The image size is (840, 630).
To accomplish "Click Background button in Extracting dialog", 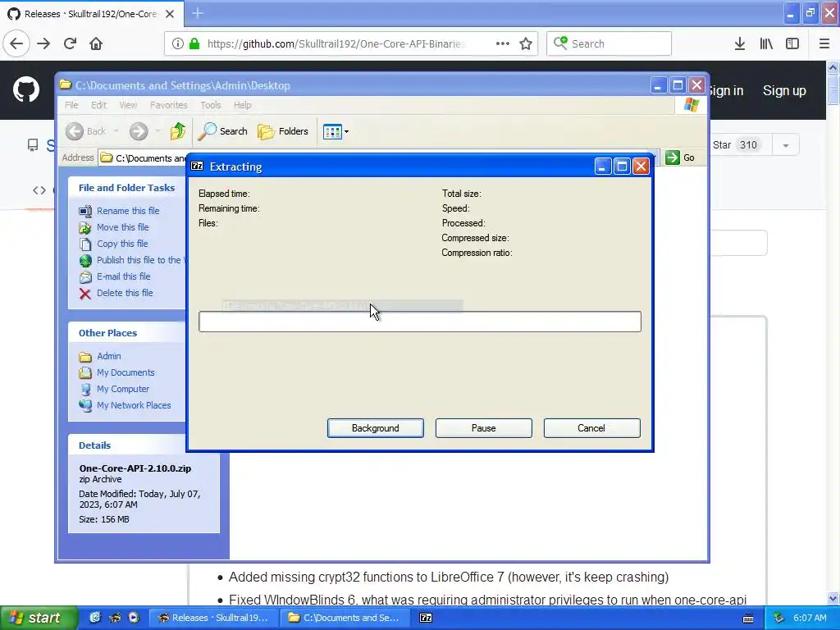I will (x=376, y=428).
